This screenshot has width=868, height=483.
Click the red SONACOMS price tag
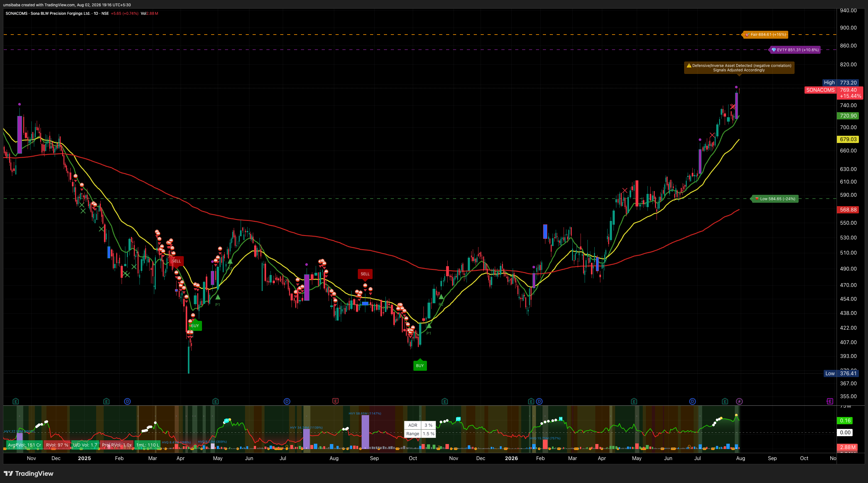820,90
